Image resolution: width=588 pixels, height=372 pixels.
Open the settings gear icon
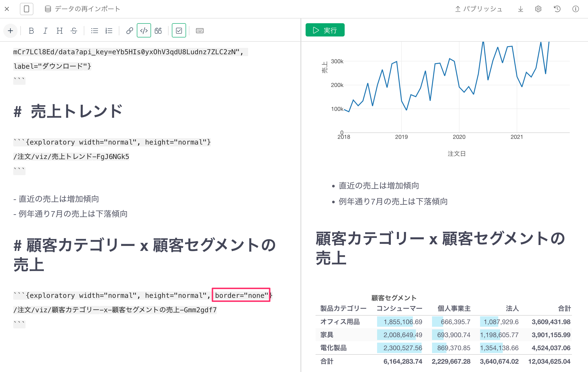pos(538,9)
